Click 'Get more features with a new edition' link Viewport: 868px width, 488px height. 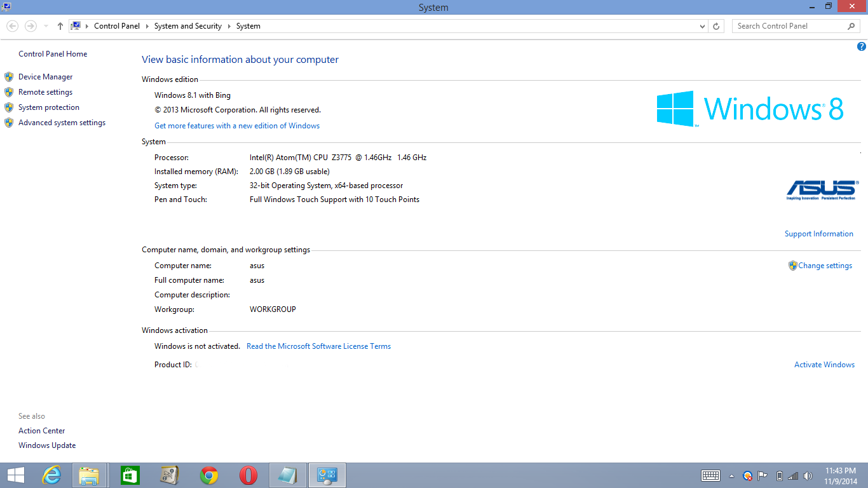pos(237,126)
